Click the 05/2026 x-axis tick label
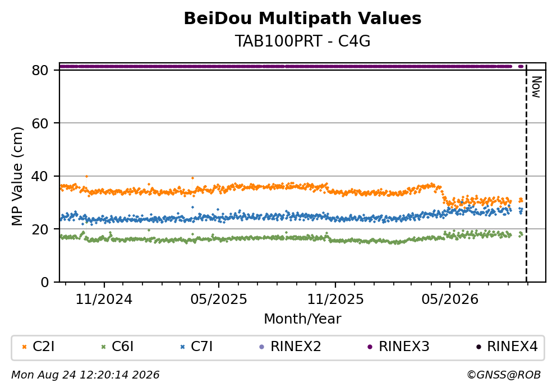Screen dimensions: 557x392 [x=450, y=299]
